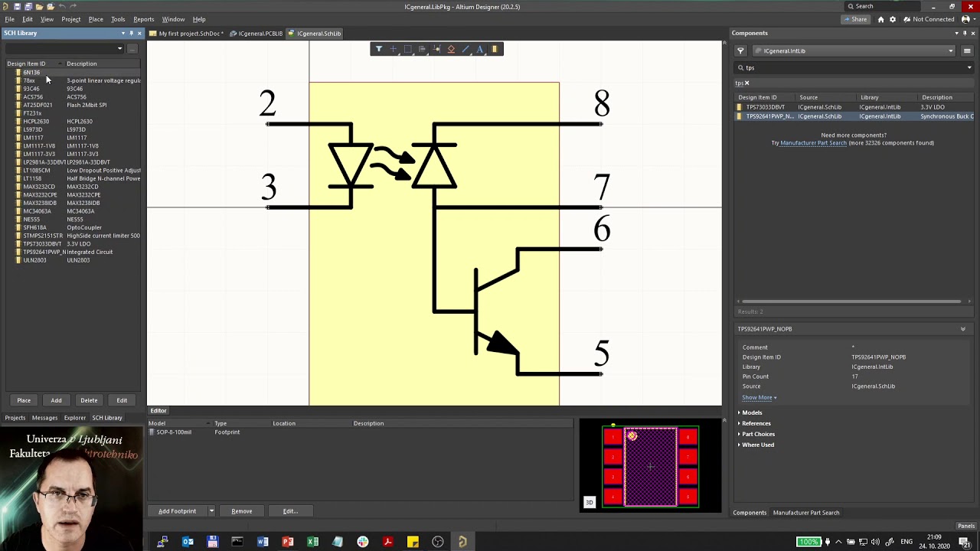Switch to My first project.SchDoc tab
980x551 pixels.
187,34
